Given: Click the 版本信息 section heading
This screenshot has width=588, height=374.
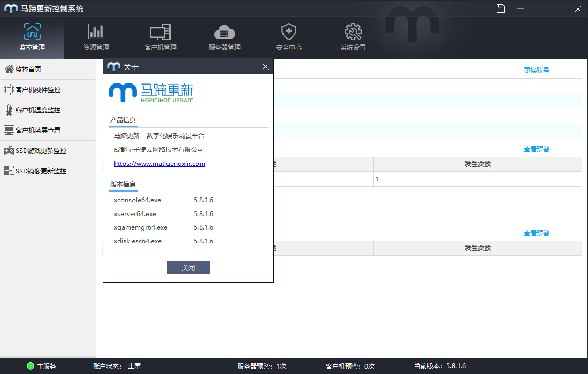Looking at the screenshot, I should point(123,184).
